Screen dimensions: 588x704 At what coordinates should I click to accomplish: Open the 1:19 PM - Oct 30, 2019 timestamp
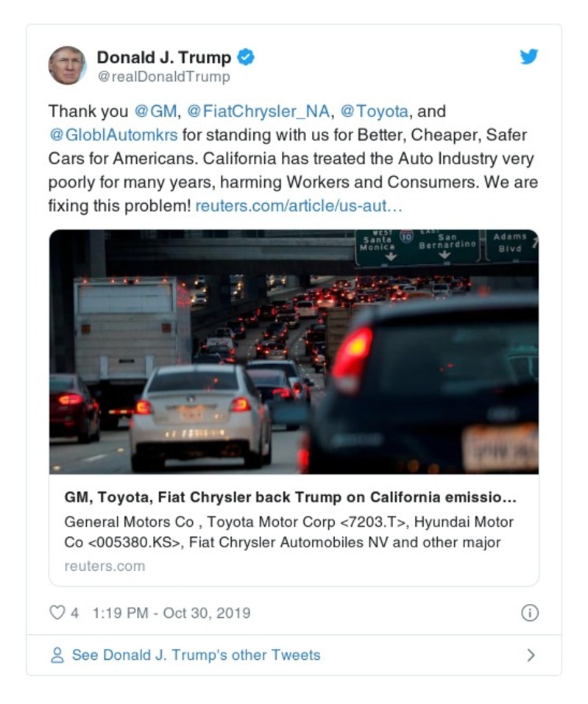pyautogui.click(x=171, y=613)
